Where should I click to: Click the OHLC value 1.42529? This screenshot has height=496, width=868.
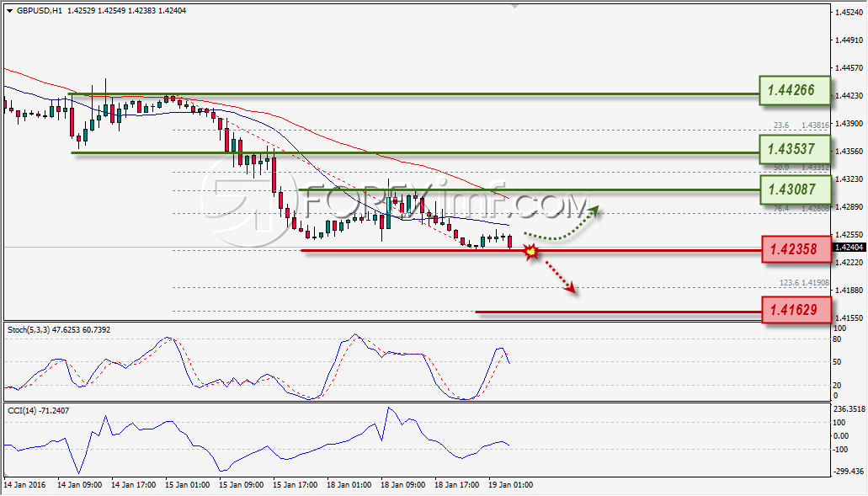click(81, 10)
